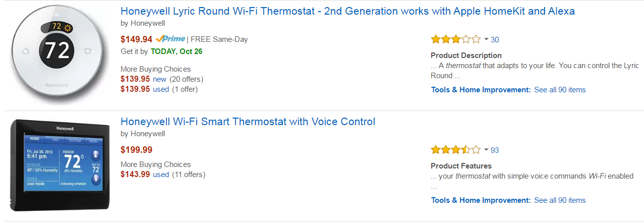View the 30 customer reviews
644x223 pixels.
pos(495,40)
